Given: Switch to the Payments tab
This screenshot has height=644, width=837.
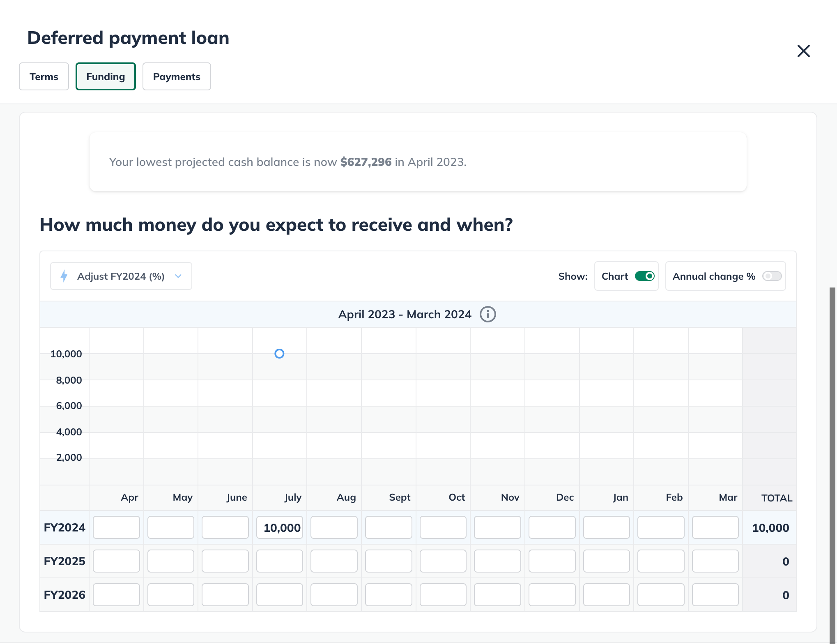Looking at the screenshot, I should click(x=177, y=76).
